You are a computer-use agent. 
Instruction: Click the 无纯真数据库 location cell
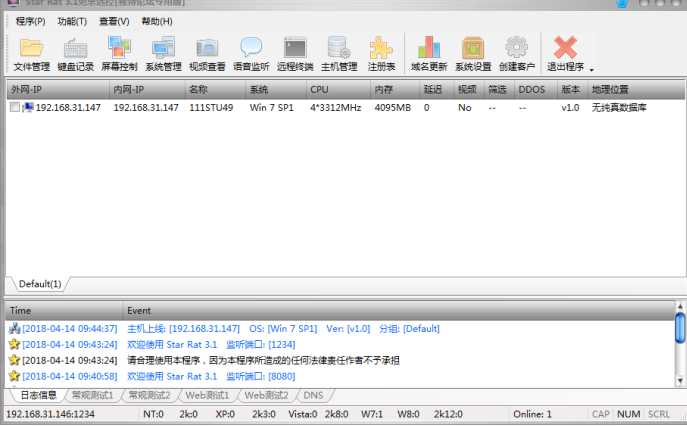[x=619, y=107]
